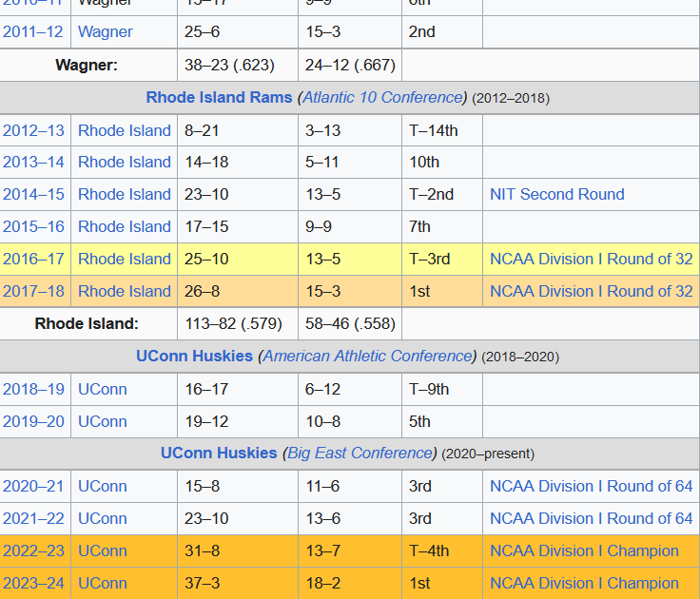
Task: Click the NIT Second Round link
Action: pyautogui.click(x=556, y=194)
